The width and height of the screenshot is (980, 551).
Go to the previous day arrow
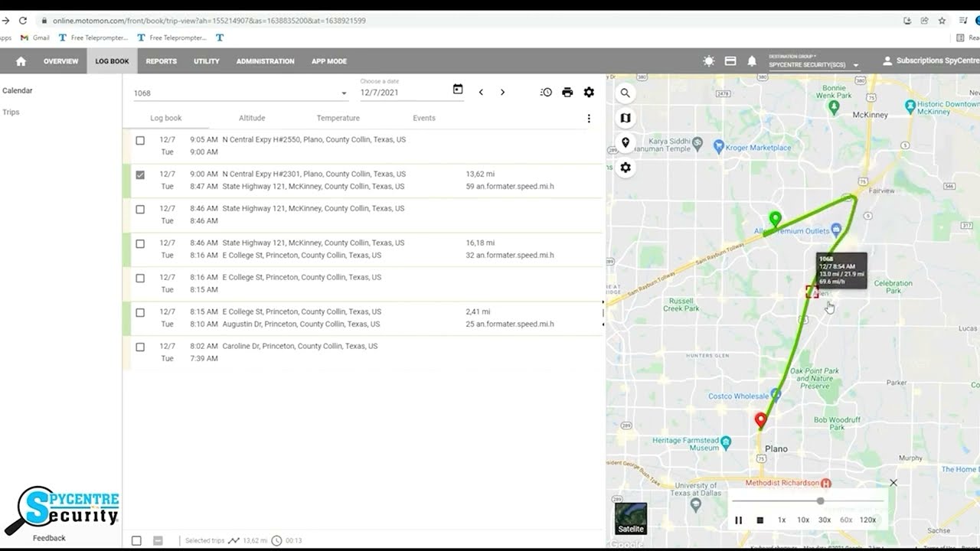481,93
